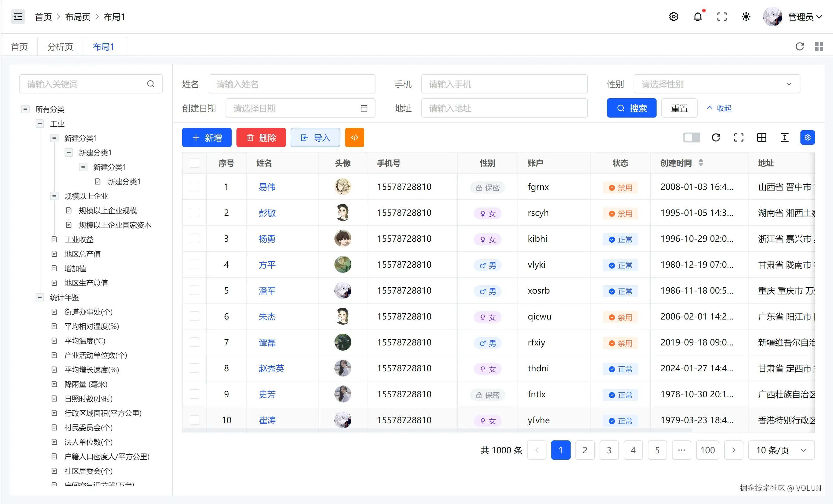Refresh the table with the reload icon

pyautogui.click(x=716, y=137)
